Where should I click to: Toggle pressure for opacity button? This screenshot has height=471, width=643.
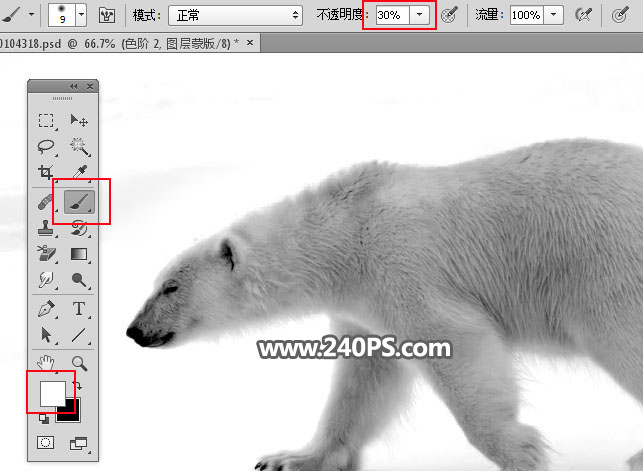point(451,15)
